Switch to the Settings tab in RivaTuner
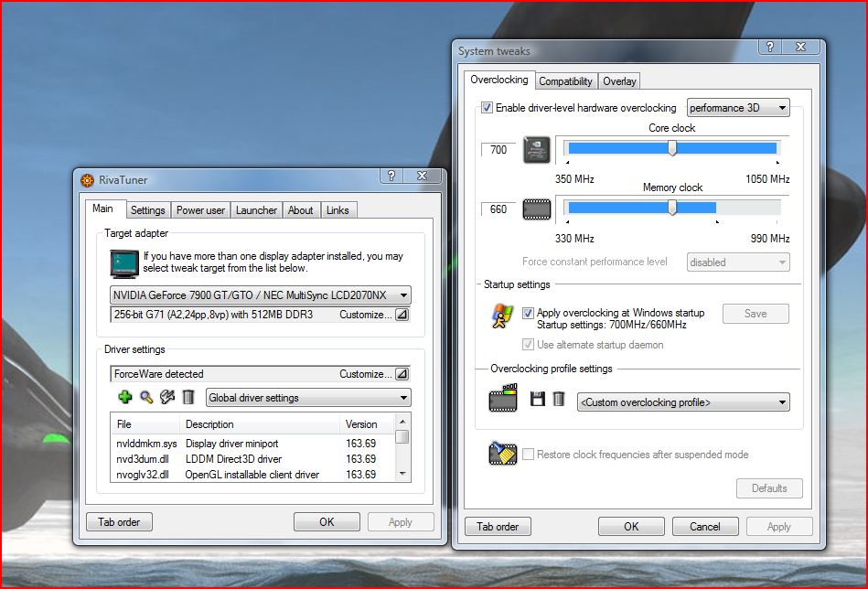This screenshot has height=589, width=868. pyautogui.click(x=148, y=210)
